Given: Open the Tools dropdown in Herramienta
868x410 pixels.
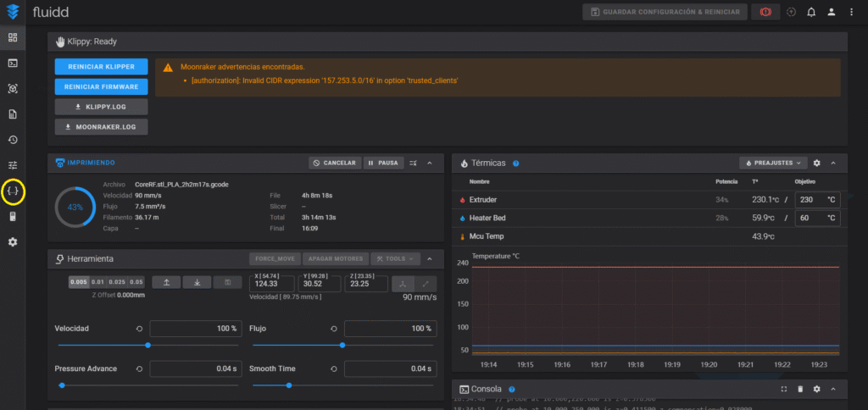Looking at the screenshot, I should [x=396, y=258].
